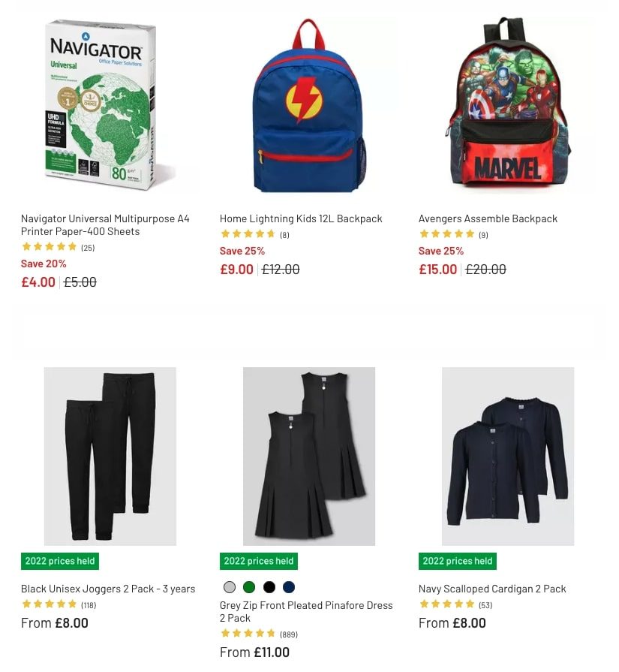View the pinafore dress product photo
The width and height of the screenshot is (619, 672).
click(309, 456)
